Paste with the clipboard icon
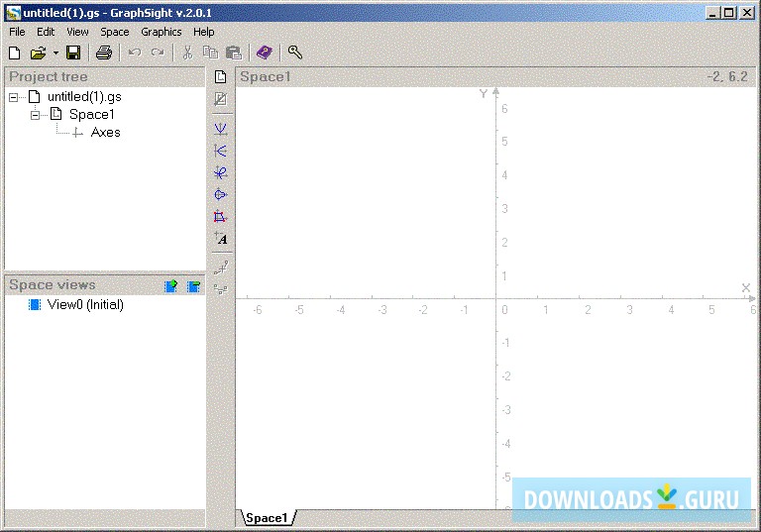This screenshot has width=761, height=532. 234,53
